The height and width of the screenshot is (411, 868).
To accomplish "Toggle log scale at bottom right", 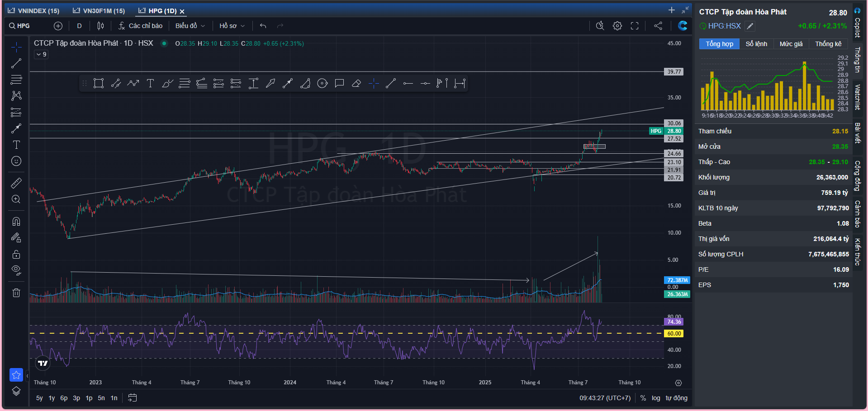I will [x=655, y=398].
